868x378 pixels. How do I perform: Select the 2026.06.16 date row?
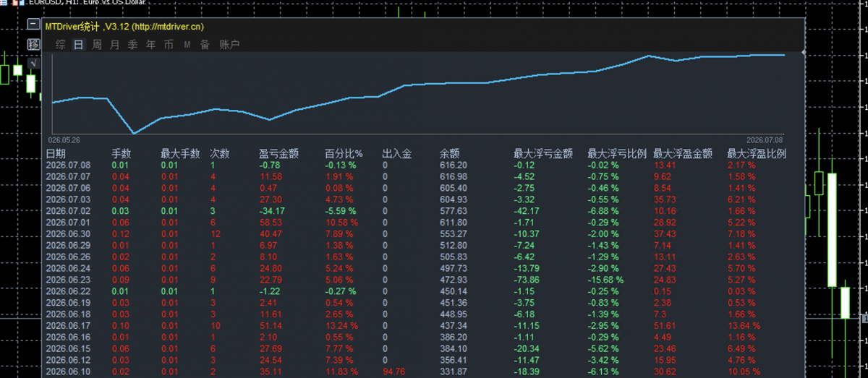68,338
